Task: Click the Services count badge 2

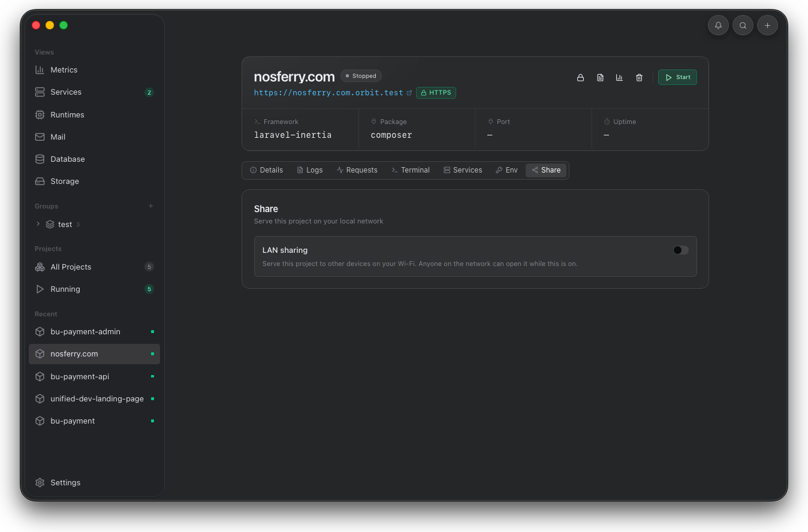Action: (x=149, y=92)
